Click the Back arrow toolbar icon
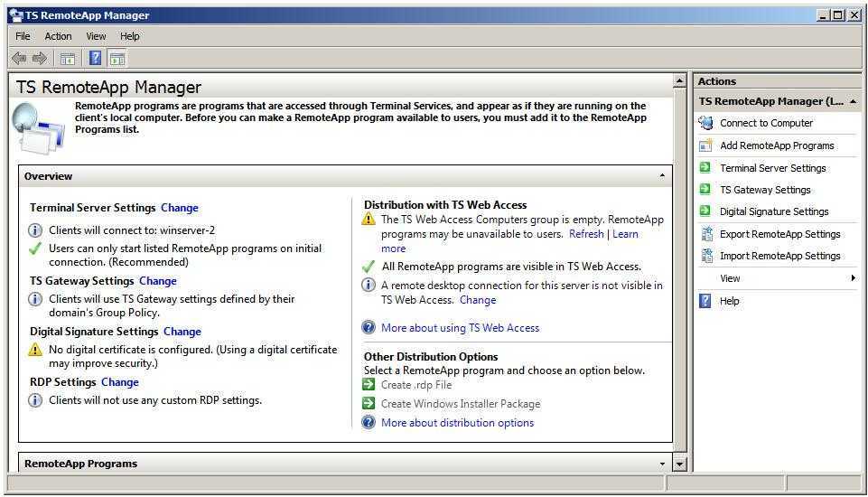 tap(19, 58)
